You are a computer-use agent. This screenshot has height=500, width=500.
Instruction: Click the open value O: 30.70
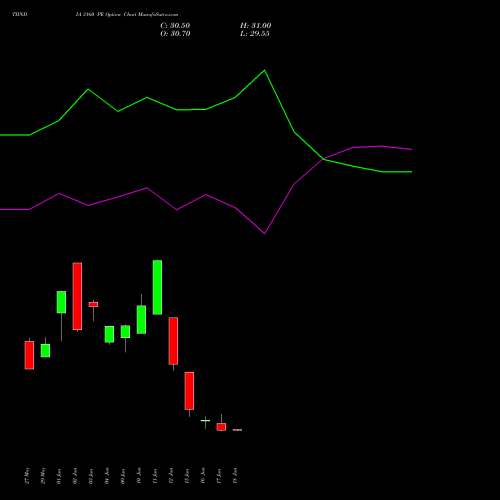pyautogui.click(x=175, y=34)
